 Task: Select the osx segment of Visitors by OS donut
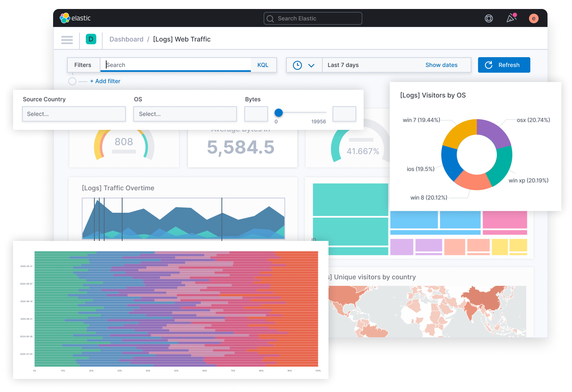(494, 131)
